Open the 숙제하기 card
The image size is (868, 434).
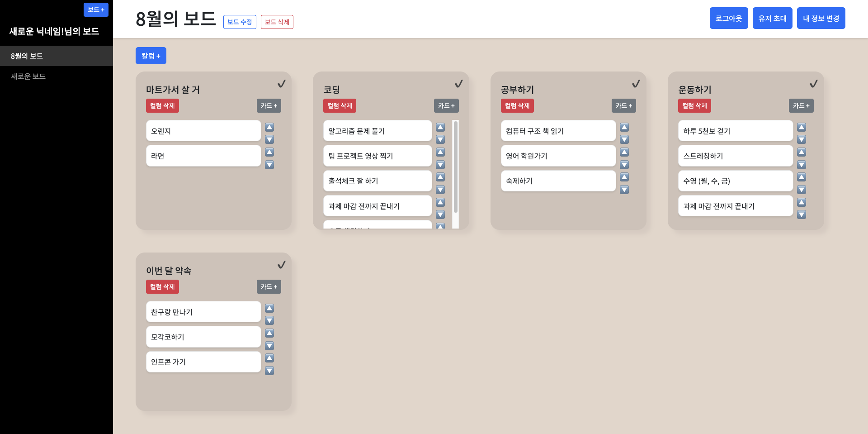point(558,181)
